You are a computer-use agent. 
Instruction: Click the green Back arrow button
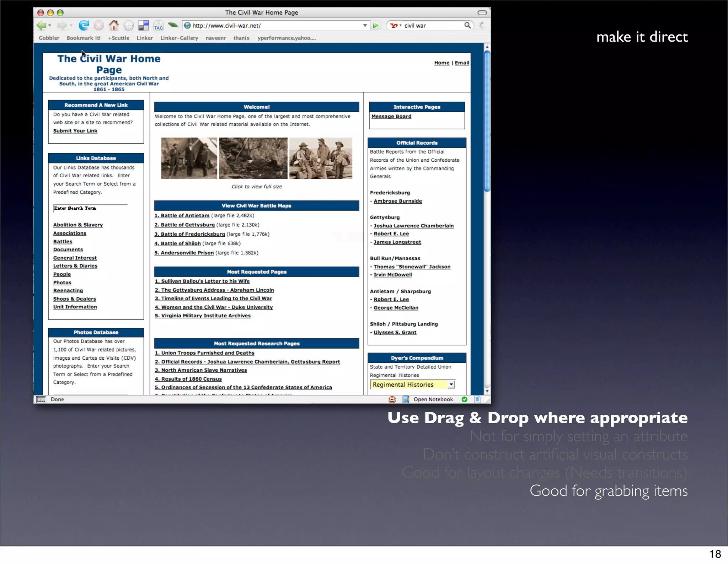point(41,26)
